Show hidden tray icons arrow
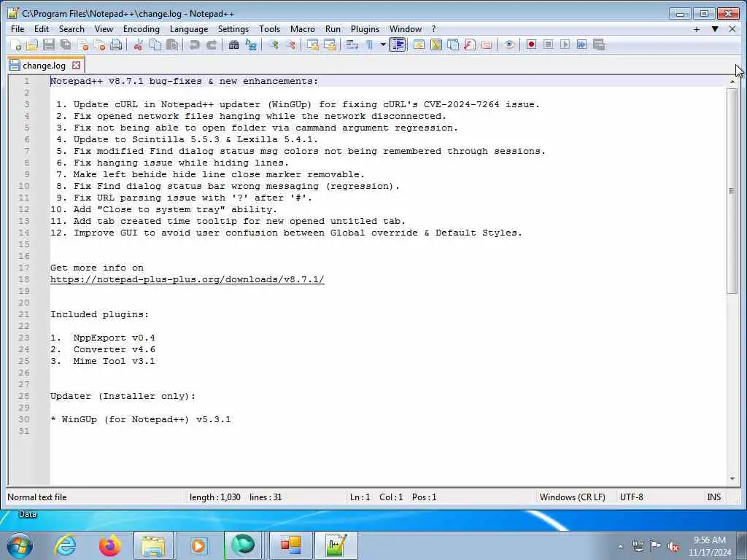The width and height of the screenshot is (747, 560). [620, 546]
